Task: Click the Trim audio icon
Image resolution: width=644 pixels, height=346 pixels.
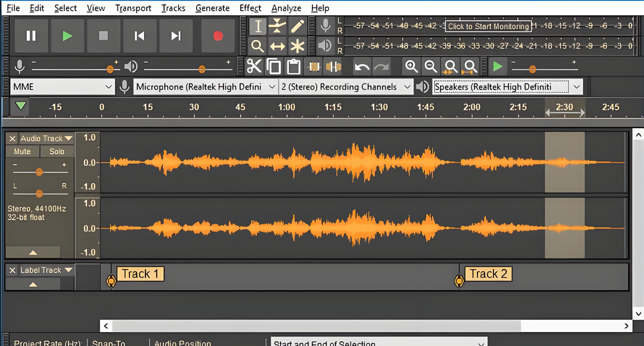Action: 314,66
